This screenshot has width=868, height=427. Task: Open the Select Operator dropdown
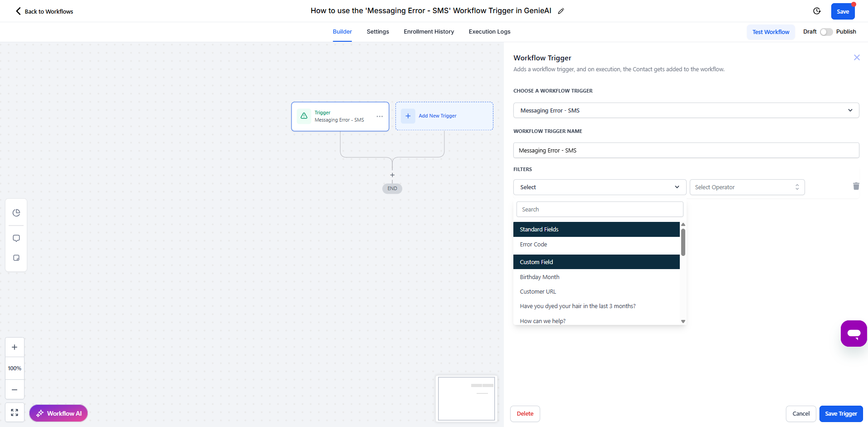(746, 187)
